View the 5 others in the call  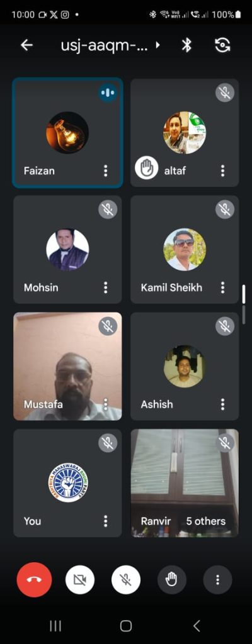206,521
